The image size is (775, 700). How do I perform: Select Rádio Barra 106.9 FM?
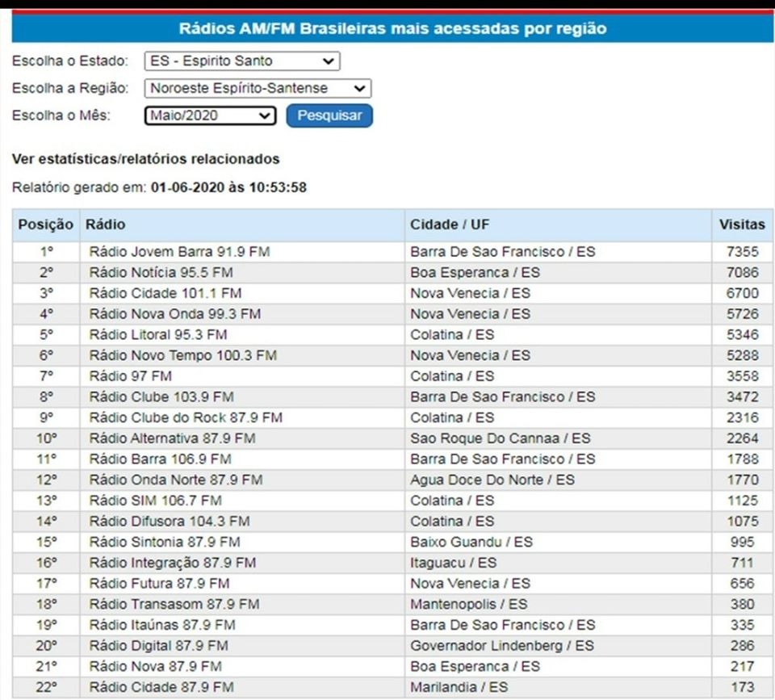[x=160, y=459]
